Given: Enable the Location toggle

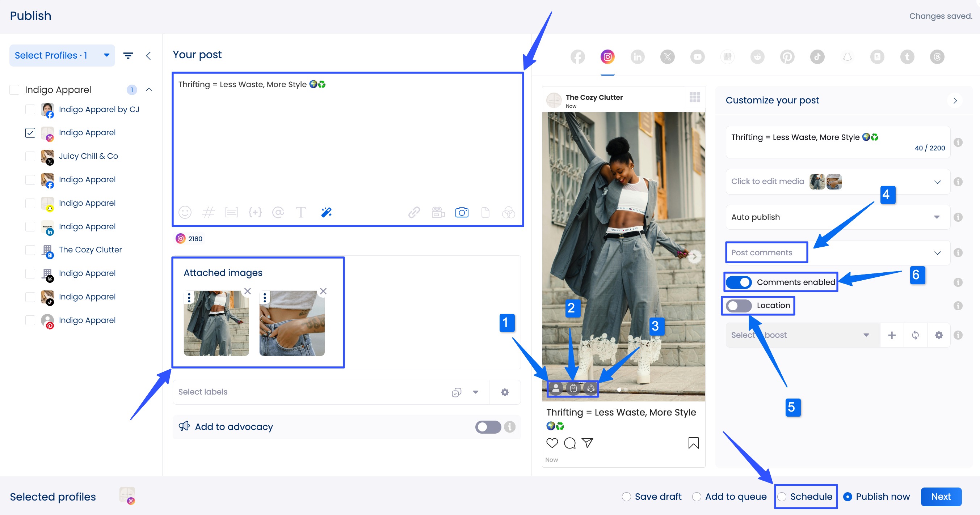Looking at the screenshot, I should [739, 305].
